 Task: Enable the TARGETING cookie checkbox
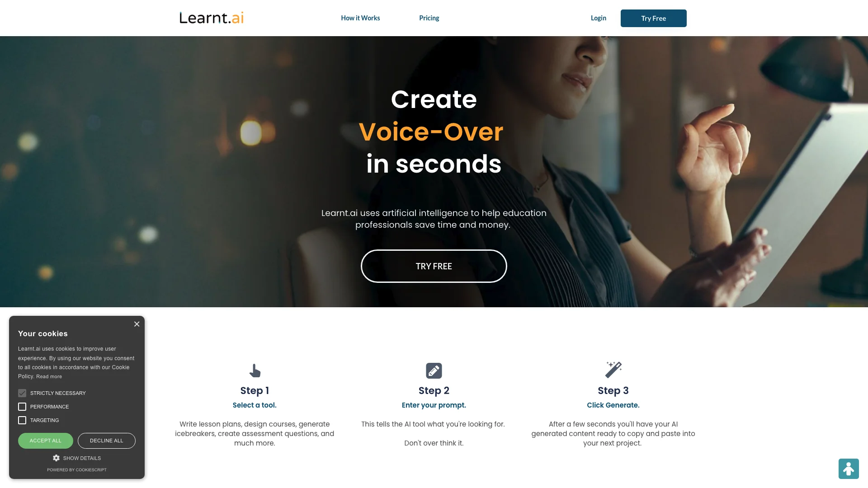(x=22, y=420)
